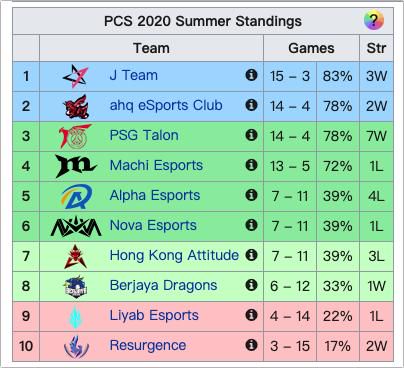Select the Alpha Esports logo image
Image resolution: width=404 pixels, height=368 pixels.
click(x=76, y=196)
